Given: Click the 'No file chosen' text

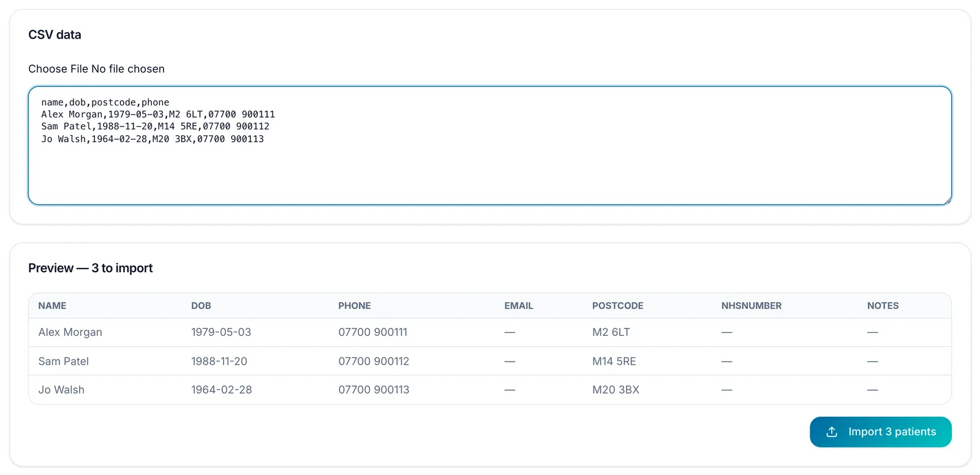Looking at the screenshot, I should 128,69.
